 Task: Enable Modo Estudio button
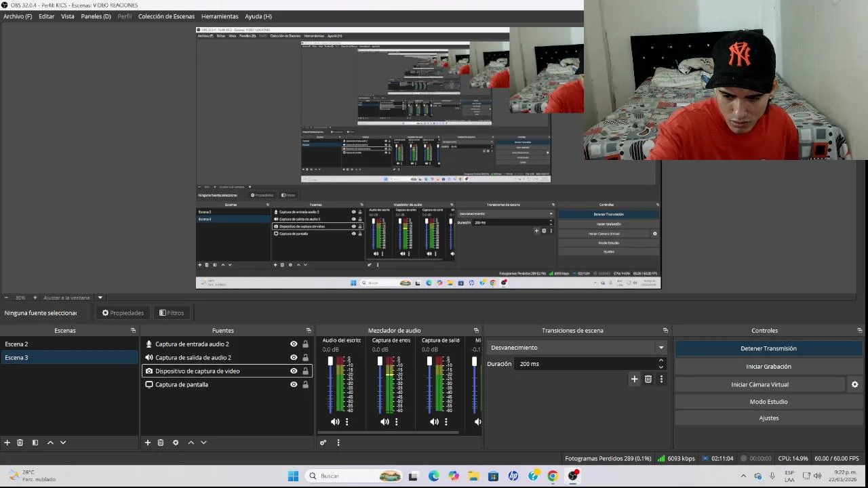coord(768,402)
